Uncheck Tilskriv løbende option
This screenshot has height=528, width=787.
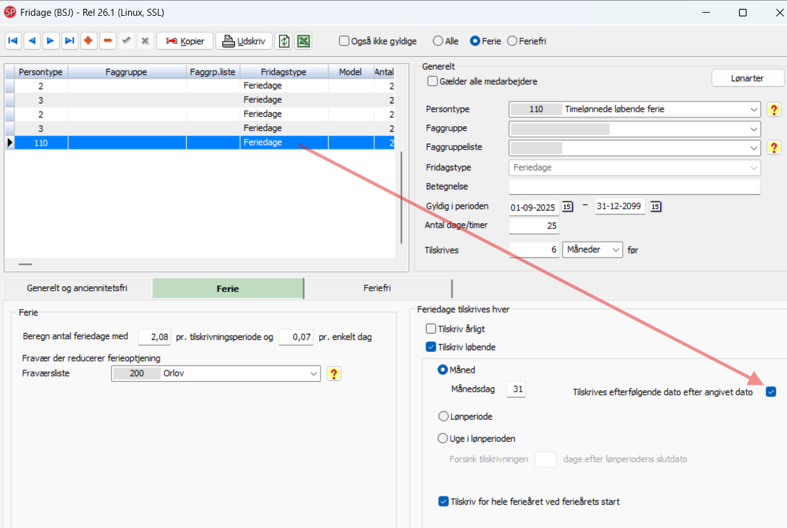(x=431, y=347)
